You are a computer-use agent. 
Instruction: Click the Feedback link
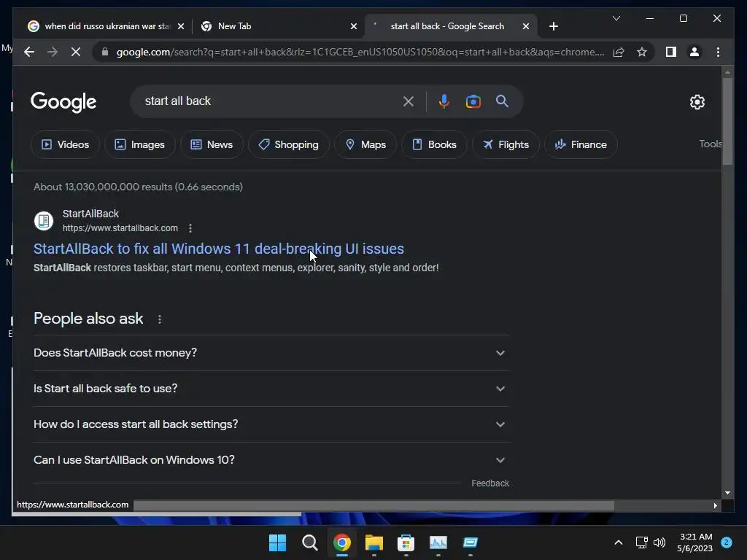click(x=490, y=483)
